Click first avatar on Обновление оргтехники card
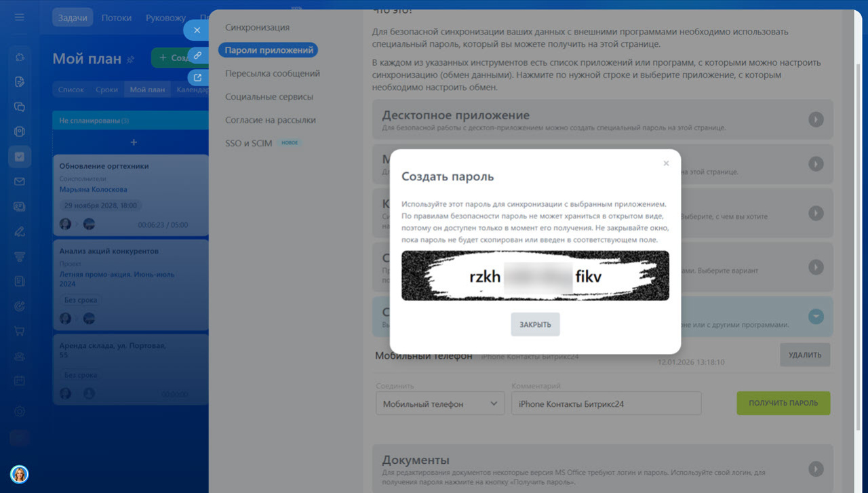Image resolution: width=868 pixels, height=493 pixels. (65, 224)
